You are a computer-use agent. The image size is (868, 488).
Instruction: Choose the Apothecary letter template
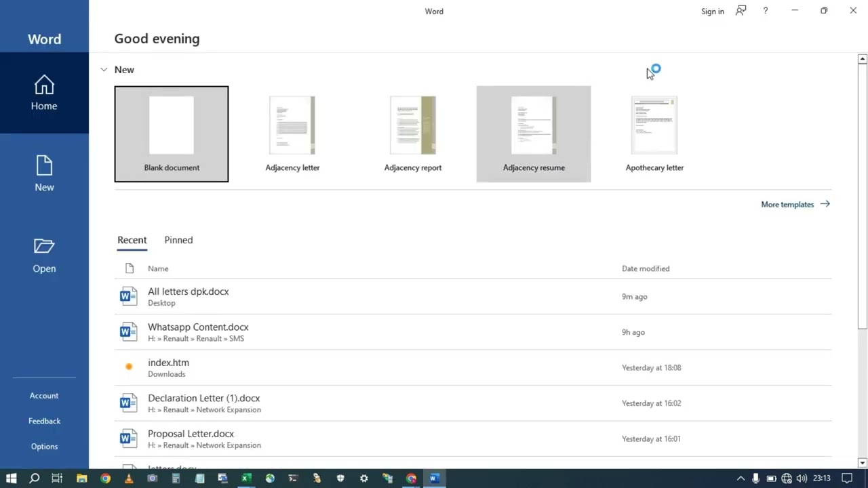pyautogui.click(x=654, y=134)
